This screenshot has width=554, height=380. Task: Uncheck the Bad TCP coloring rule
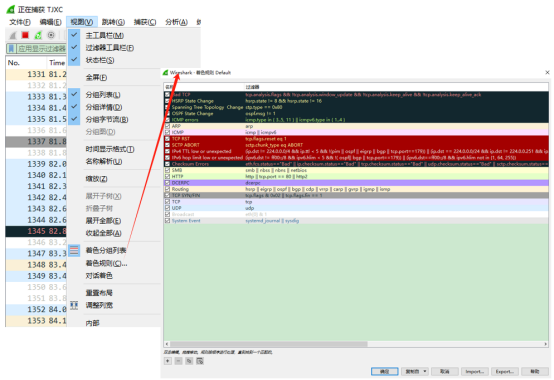167,95
